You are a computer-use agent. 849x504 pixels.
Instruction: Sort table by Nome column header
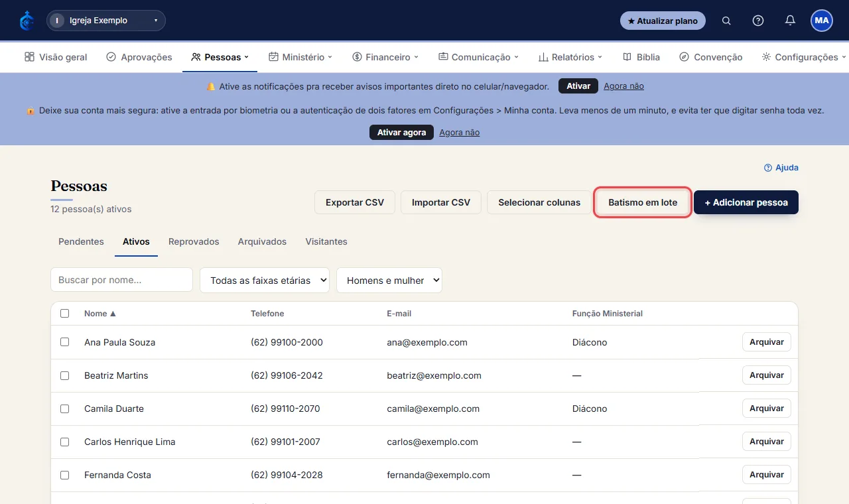(100, 314)
